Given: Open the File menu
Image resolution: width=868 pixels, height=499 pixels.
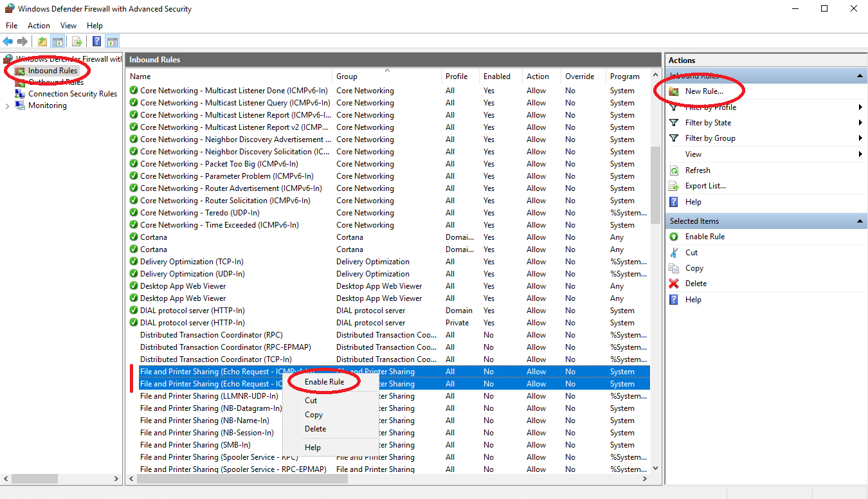Looking at the screenshot, I should point(12,26).
